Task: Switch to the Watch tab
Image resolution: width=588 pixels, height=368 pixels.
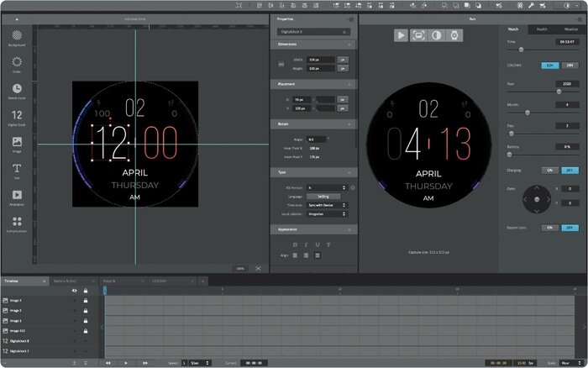Action: point(513,29)
